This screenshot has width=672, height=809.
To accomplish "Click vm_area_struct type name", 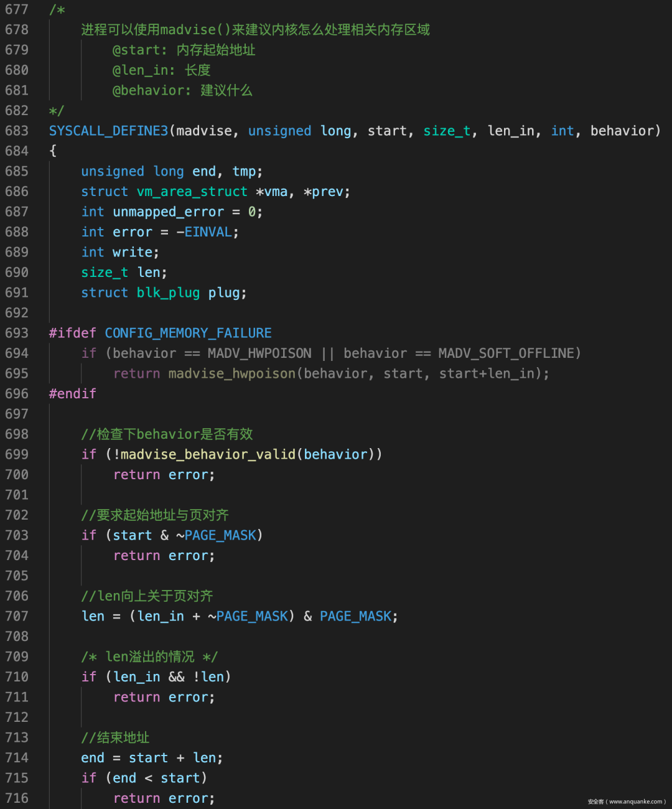I will pos(192,191).
